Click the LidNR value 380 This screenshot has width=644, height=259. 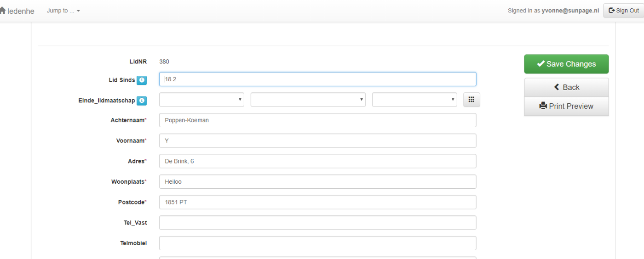164,62
